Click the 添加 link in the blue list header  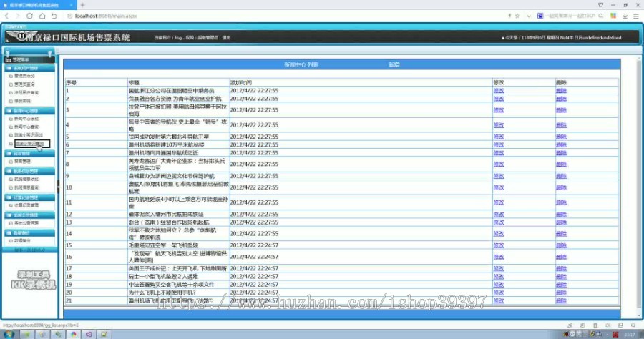(x=394, y=65)
